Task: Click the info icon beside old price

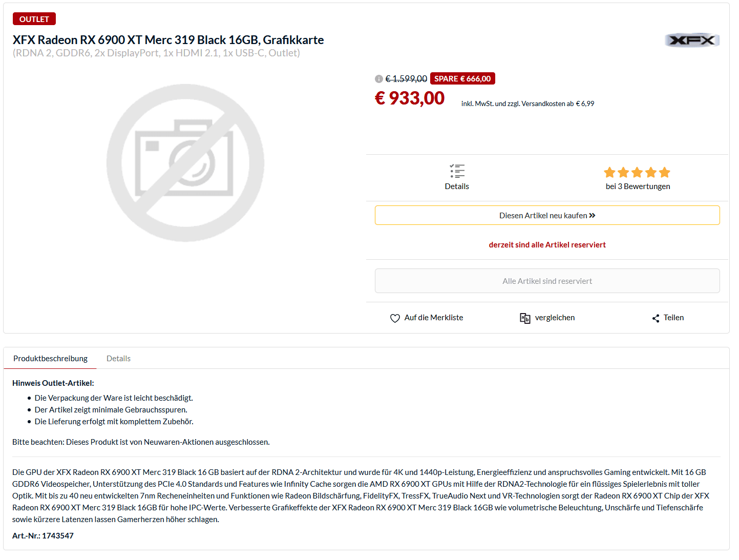Action: [x=379, y=79]
